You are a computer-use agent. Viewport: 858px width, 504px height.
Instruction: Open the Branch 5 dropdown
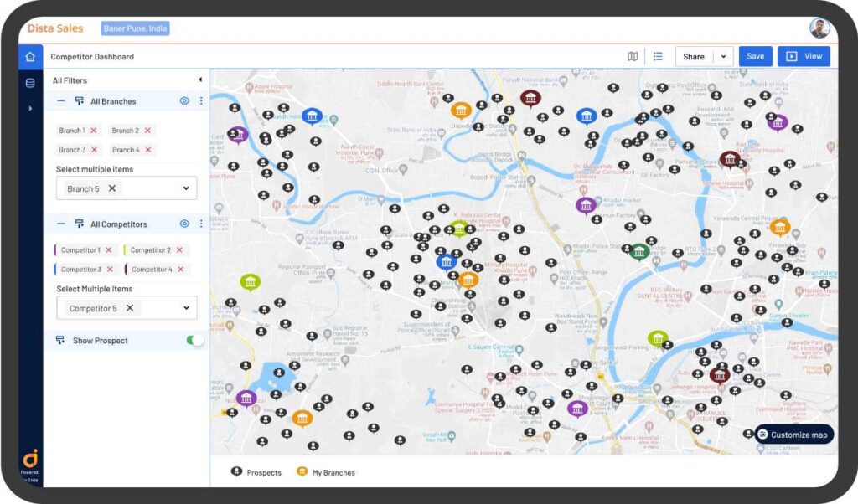186,187
